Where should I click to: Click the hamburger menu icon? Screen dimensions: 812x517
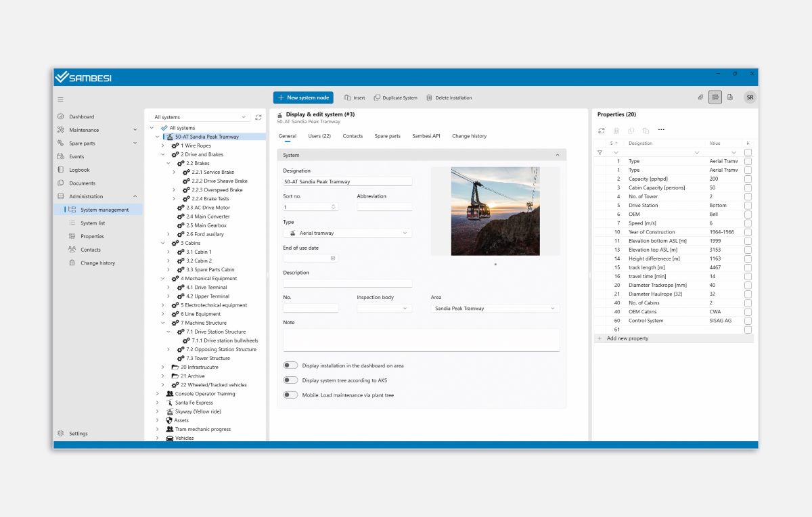(60, 99)
